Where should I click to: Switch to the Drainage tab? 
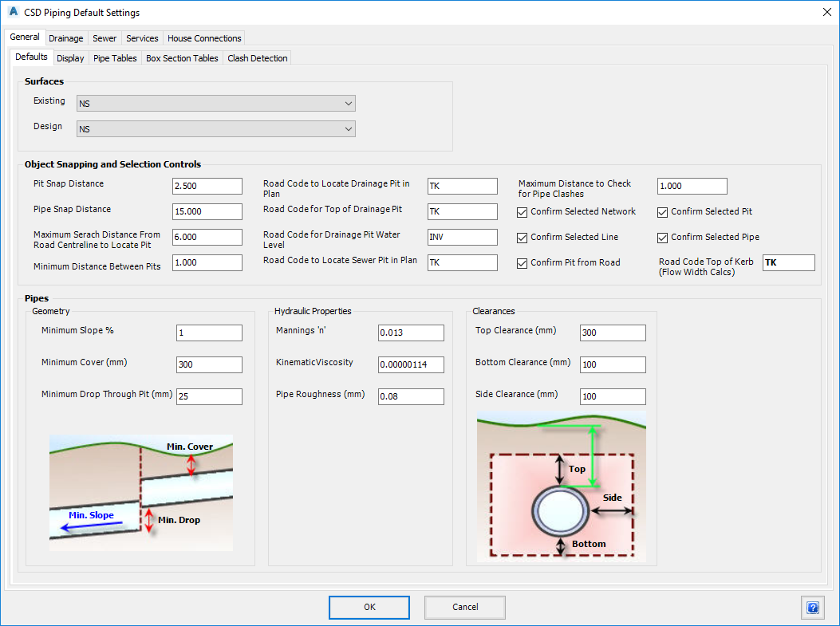[65, 38]
